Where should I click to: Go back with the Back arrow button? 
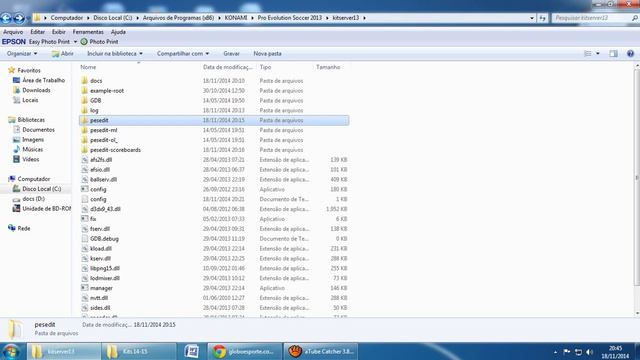(x=6, y=18)
